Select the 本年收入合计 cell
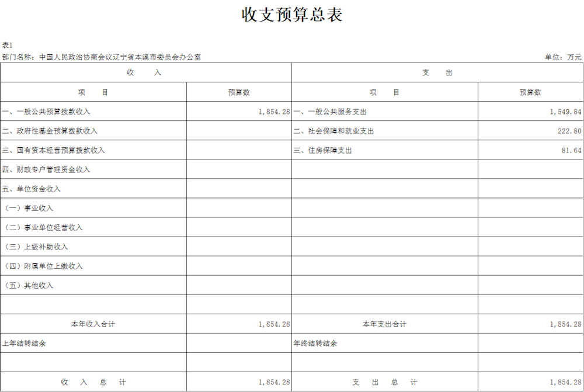 click(x=93, y=324)
